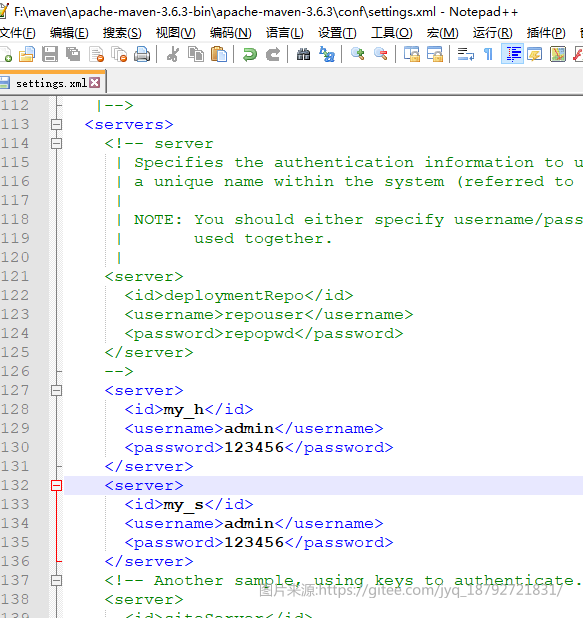Click password 123456 on line 135

(x=254, y=542)
